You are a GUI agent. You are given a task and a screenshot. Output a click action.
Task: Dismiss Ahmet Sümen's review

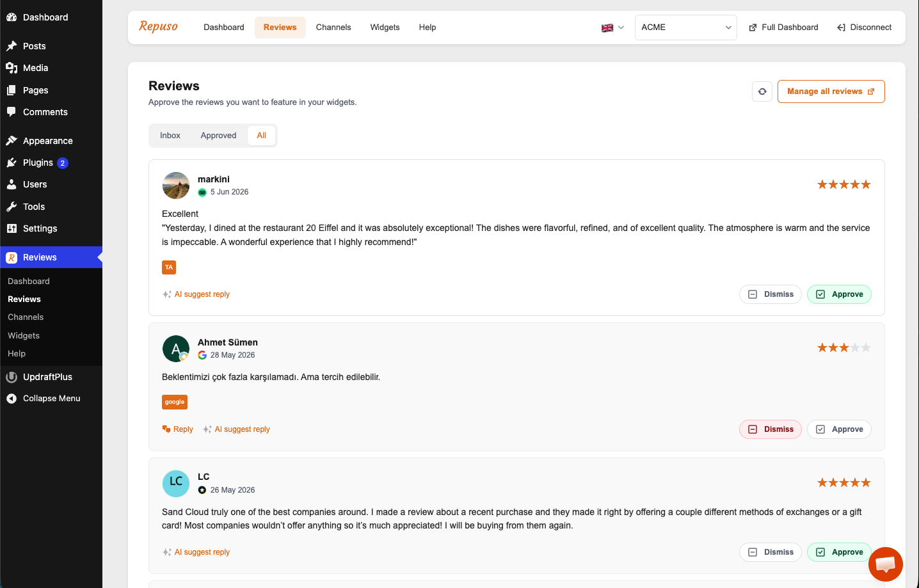tap(771, 429)
